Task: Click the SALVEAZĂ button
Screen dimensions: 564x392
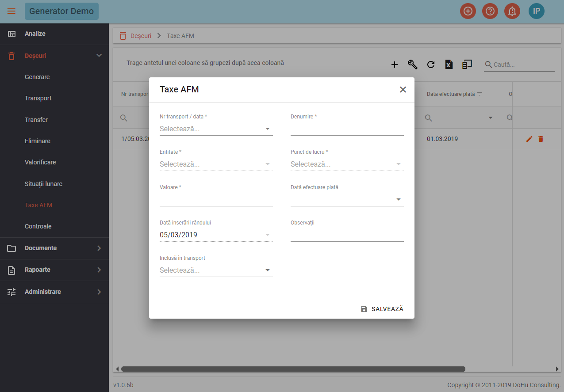Action: [382, 309]
